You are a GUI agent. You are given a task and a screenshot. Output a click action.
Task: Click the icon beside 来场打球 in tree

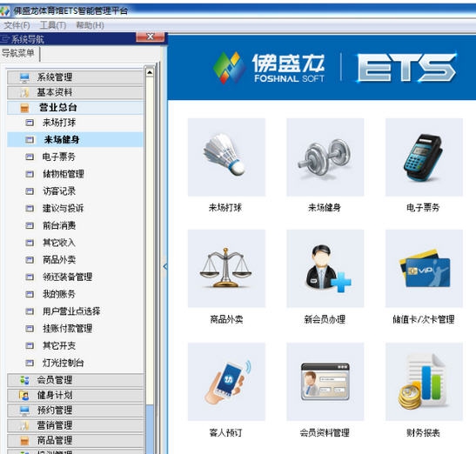coord(30,123)
